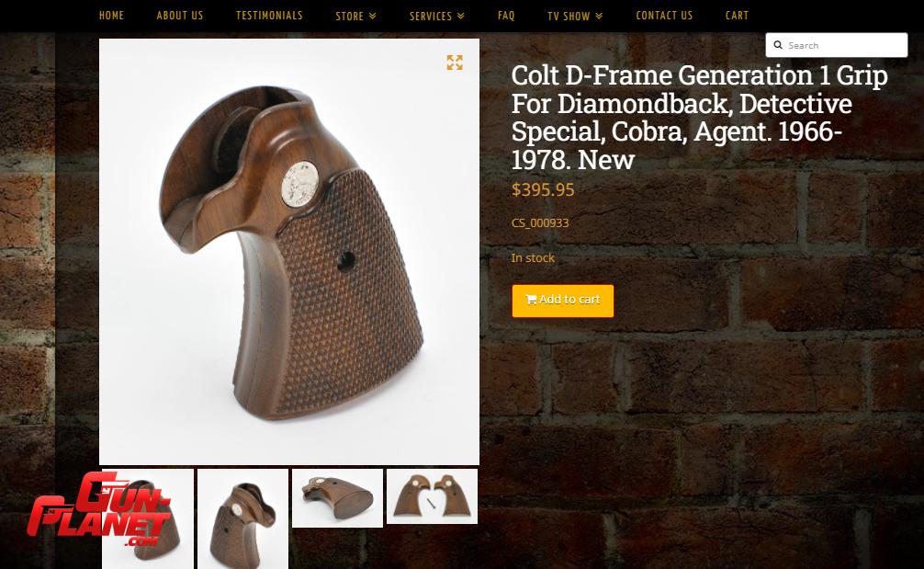Click the Gun-Planet.com logo
Viewport: 924px width, 569px height.
[x=99, y=508]
